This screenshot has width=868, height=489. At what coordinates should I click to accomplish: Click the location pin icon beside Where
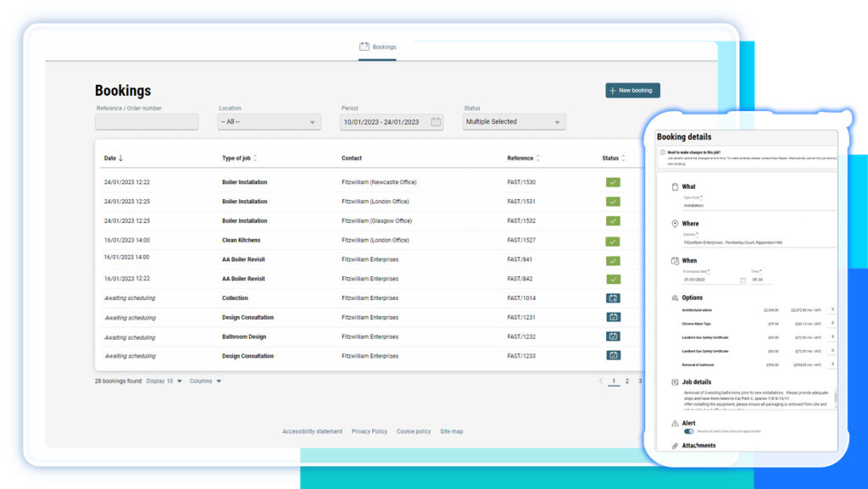pyautogui.click(x=675, y=224)
